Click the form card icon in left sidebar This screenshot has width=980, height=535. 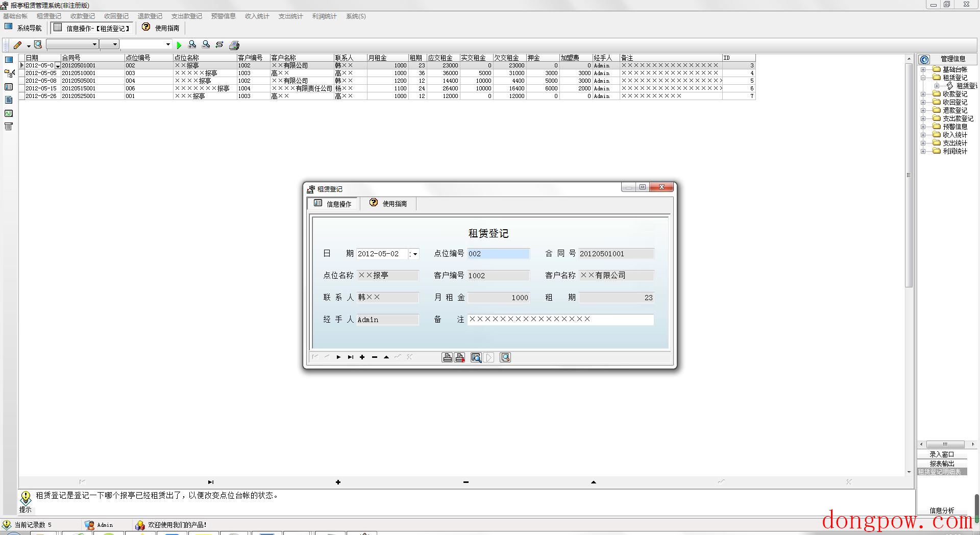9,87
